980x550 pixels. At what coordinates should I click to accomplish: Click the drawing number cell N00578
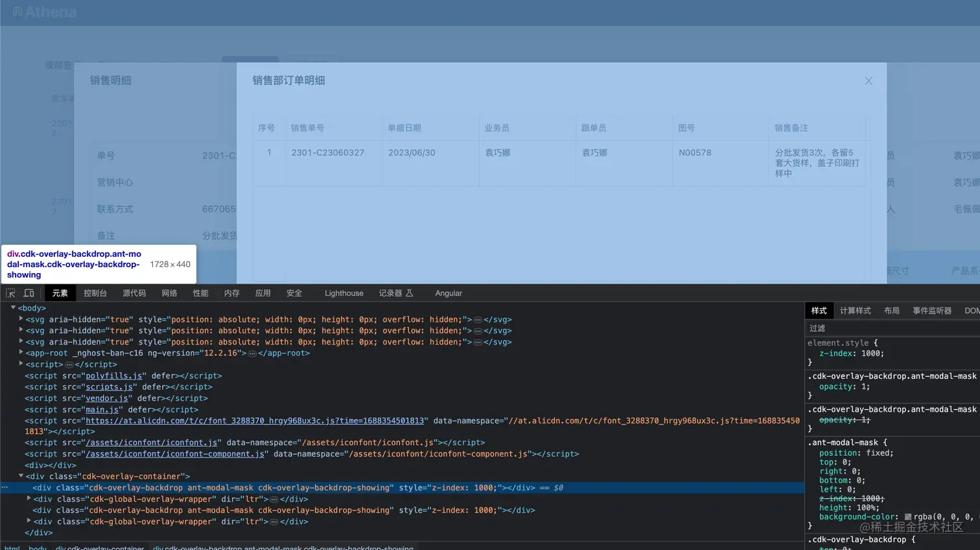click(x=695, y=152)
